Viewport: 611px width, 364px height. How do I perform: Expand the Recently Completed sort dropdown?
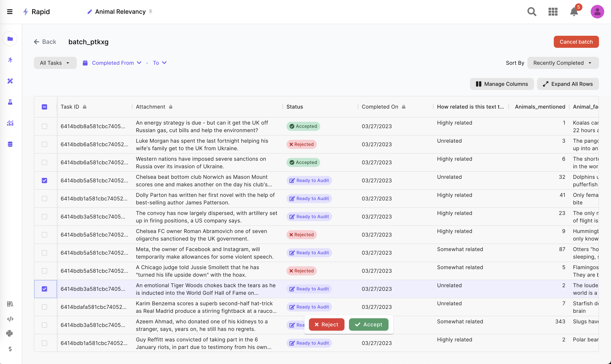(563, 63)
